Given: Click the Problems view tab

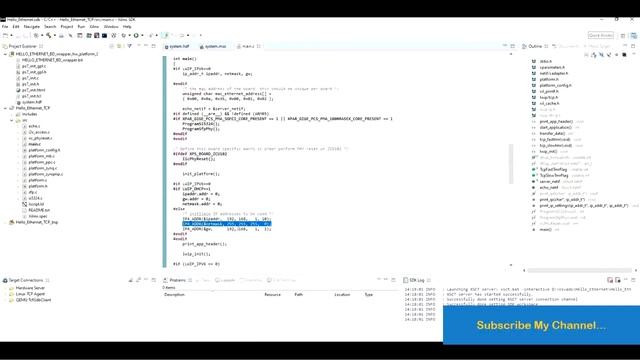Looking at the screenshot, I should point(178,280).
